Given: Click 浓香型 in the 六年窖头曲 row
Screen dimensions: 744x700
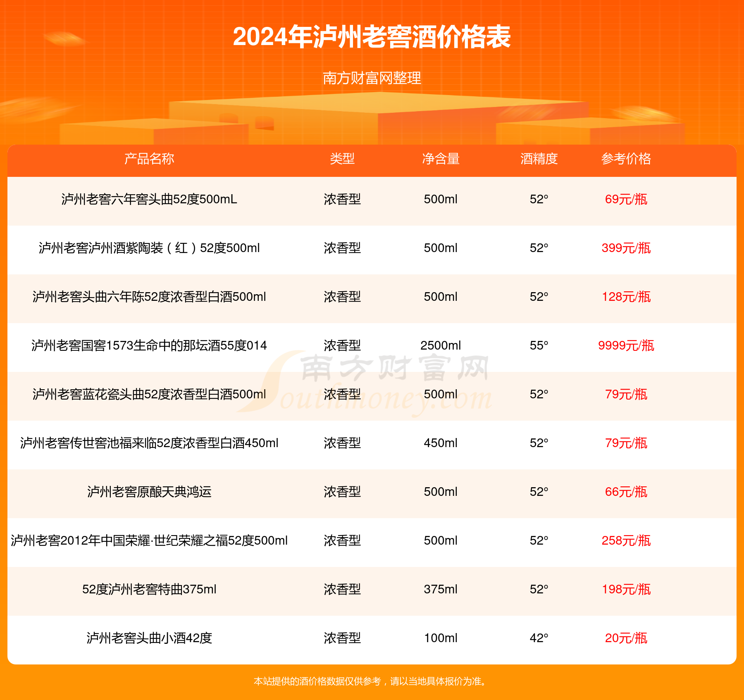Looking at the screenshot, I should tap(342, 199).
